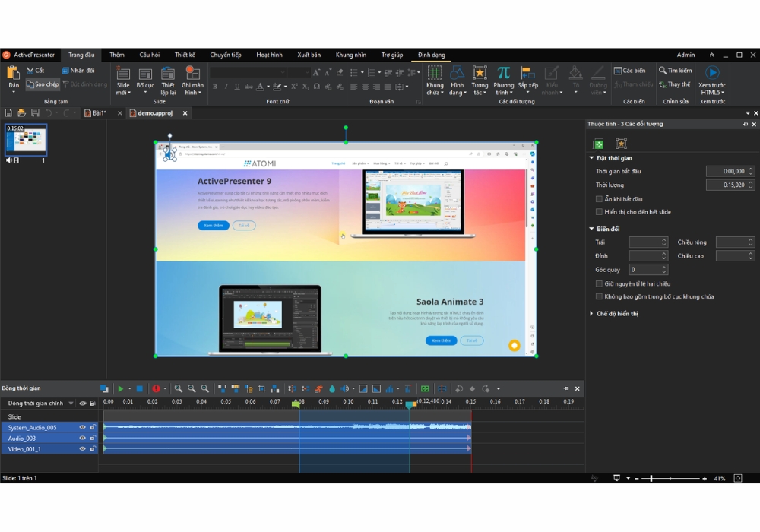
Task: Click the timeline play button
Action: tap(120, 388)
